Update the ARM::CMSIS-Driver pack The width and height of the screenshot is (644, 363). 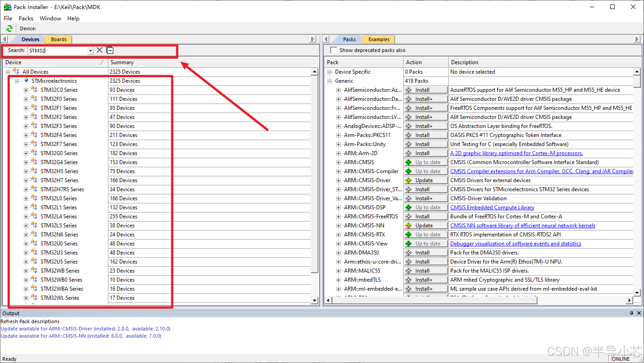click(x=426, y=180)
